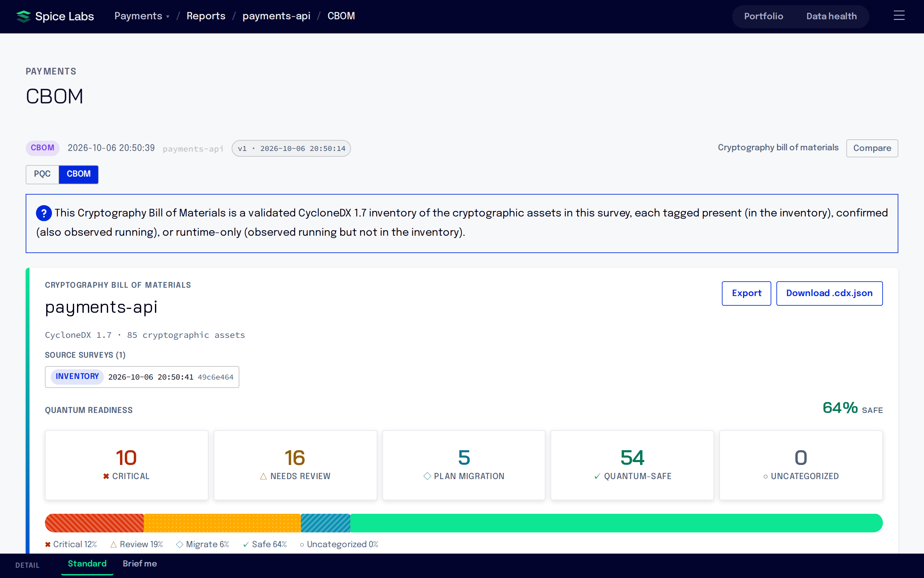924x578 pixels.
Task: Open Data health in top navigation
Action: point(831,16)
